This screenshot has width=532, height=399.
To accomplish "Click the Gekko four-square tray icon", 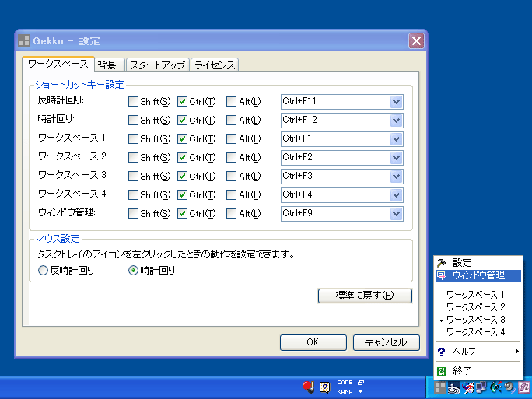I will click(440, 387).
